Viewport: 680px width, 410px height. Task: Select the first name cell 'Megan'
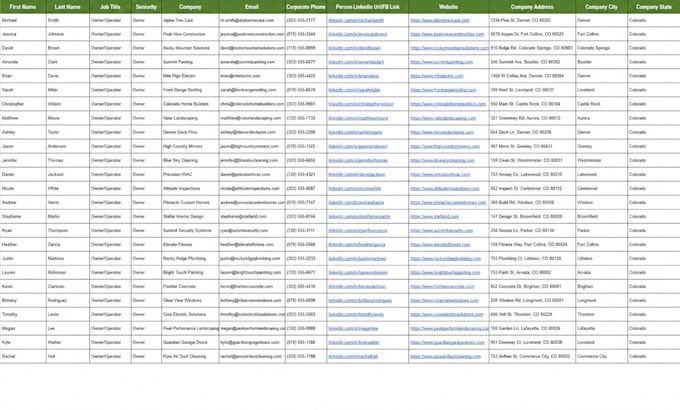[x=23, y=329]
